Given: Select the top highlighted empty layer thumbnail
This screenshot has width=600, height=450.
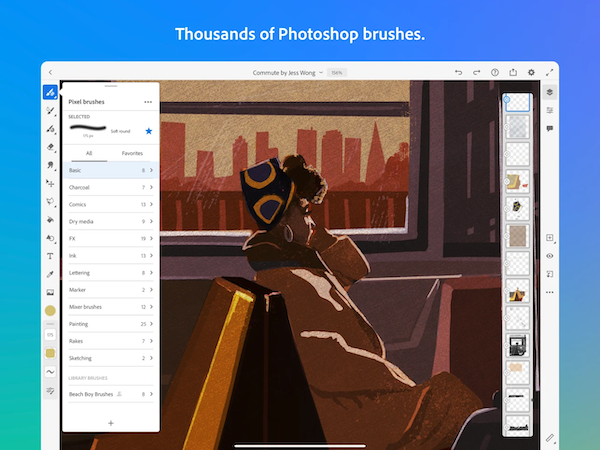Looking at the screenshot, I should (517, 103).
